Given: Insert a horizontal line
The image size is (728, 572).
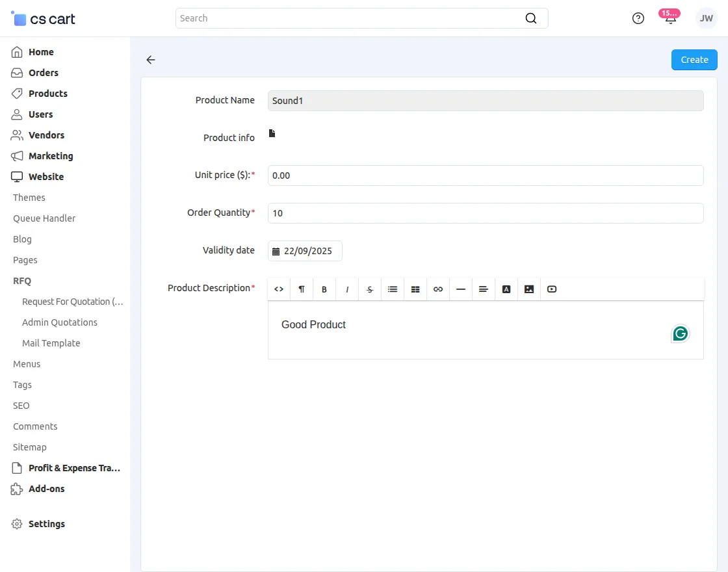Looking at the screenshot, I should click(x=461, y=289).
